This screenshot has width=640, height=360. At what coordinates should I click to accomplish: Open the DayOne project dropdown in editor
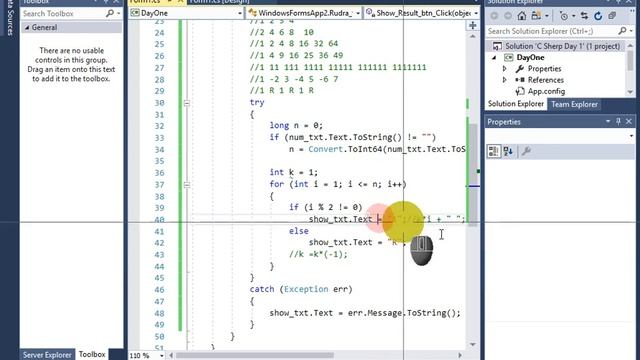point(240,13)
